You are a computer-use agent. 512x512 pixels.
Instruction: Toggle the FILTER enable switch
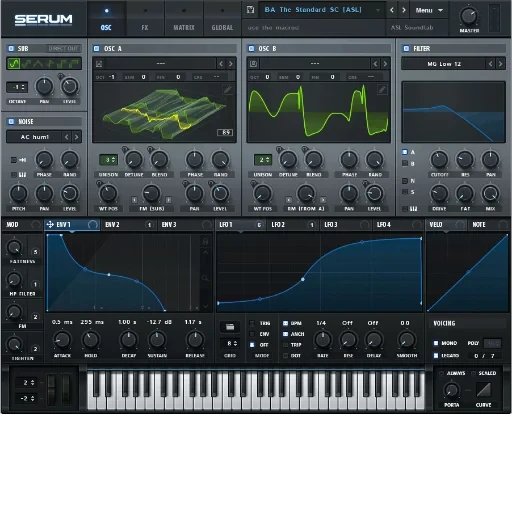[406, 49]
